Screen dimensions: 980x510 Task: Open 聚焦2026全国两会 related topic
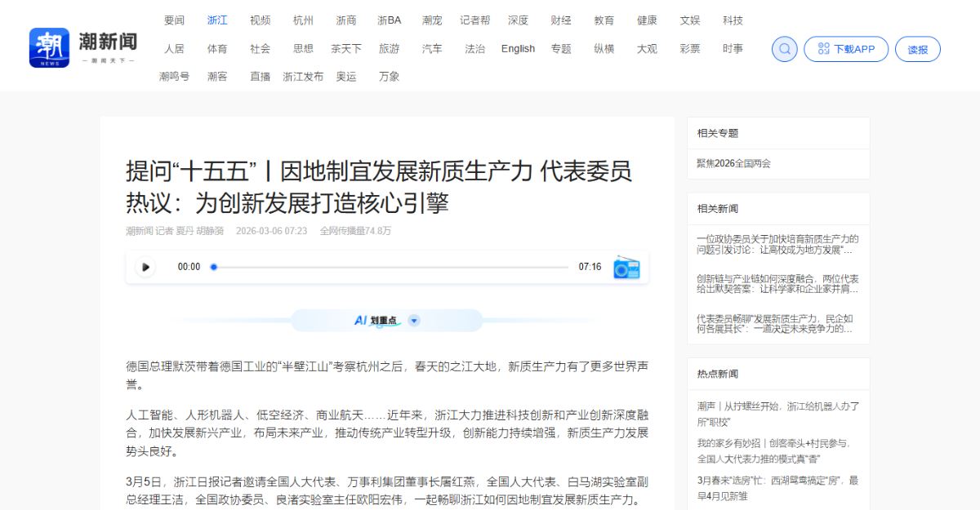click(x=733, y=163)
